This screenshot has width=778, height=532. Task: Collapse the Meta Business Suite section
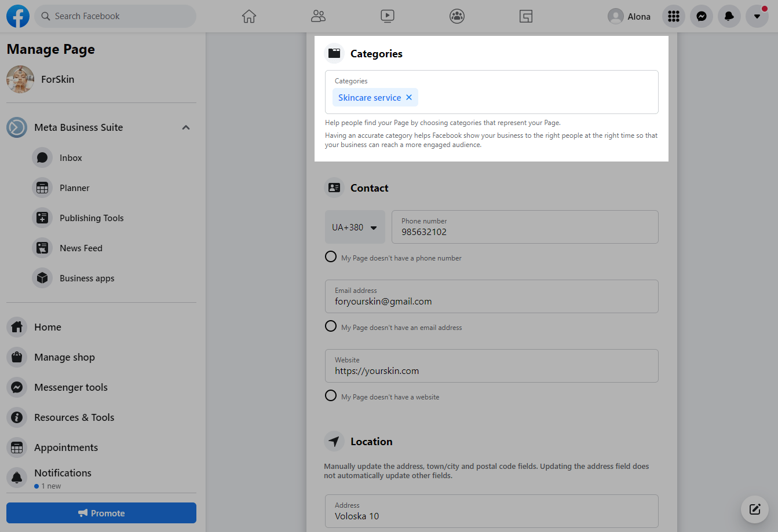pyautogui.click(x=186, y=127)
